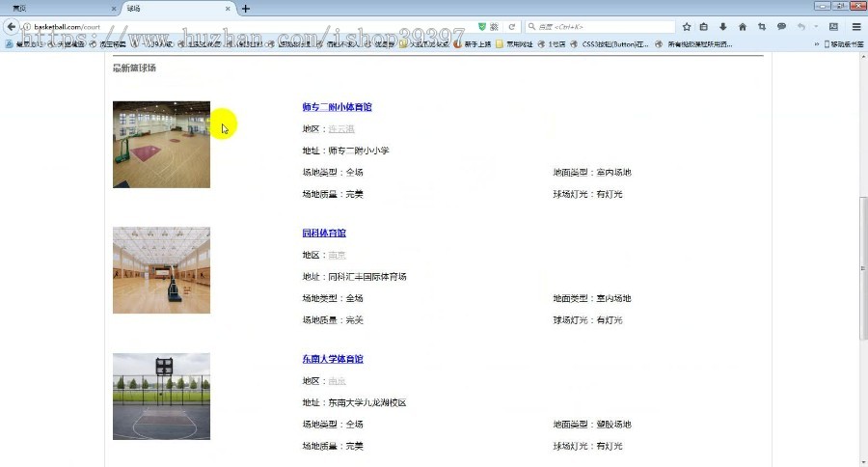
Task: Select the screenshot crop tool icon
Action: pyautogui.click(x=762, y=27)
